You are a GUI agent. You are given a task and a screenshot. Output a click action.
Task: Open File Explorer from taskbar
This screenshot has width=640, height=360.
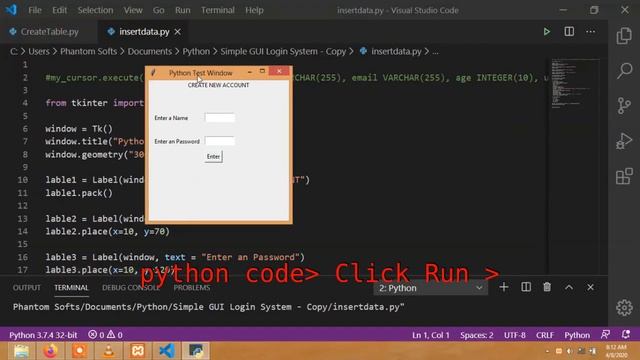[21, 351]
